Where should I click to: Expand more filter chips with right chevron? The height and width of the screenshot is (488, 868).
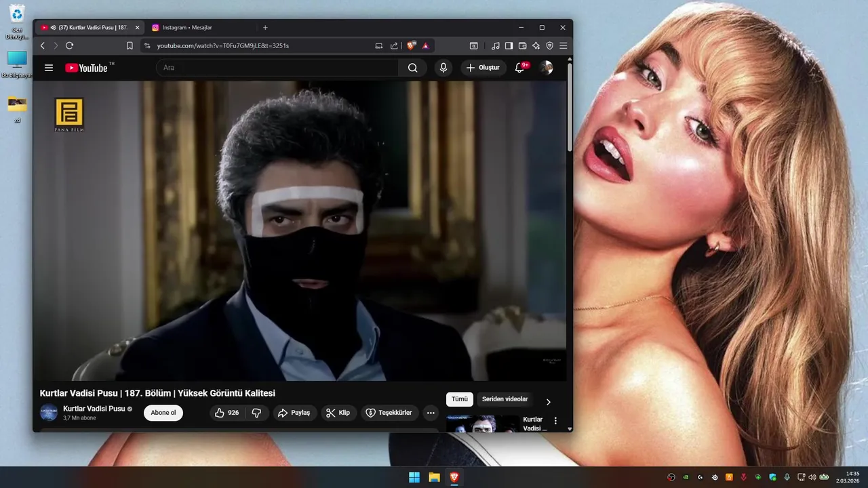[x=549, y=402]
